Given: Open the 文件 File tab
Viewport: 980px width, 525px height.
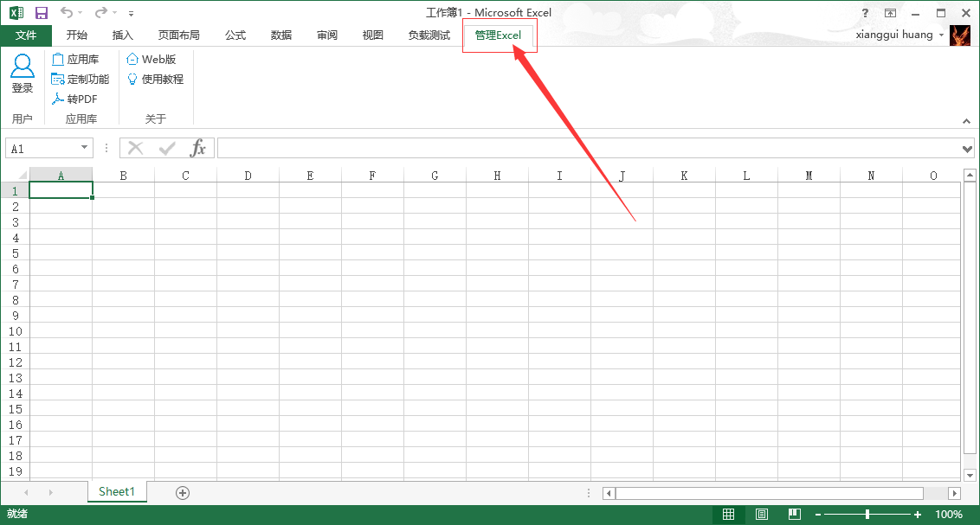Looking at the screenshot, I should point(26,35).
